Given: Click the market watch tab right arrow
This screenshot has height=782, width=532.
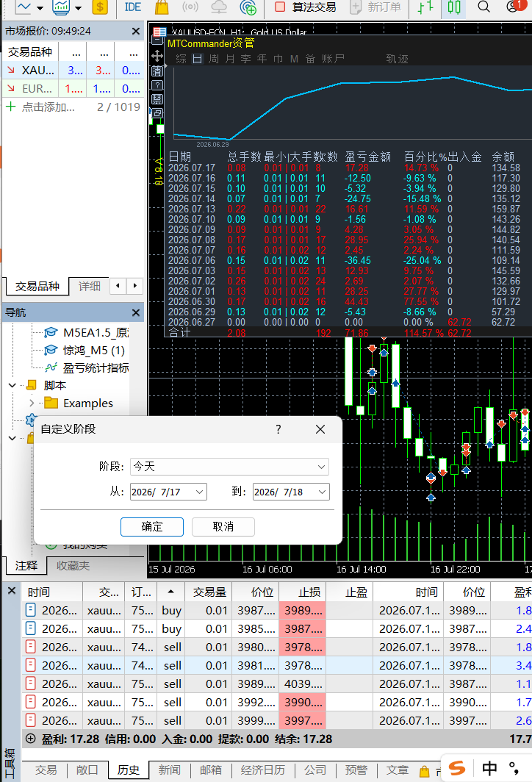Looking at the screenshot, I should click(134, 286).
